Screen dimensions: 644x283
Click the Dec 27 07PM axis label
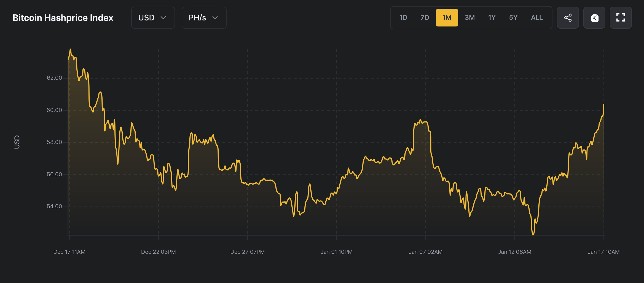[x=248, y=252]
